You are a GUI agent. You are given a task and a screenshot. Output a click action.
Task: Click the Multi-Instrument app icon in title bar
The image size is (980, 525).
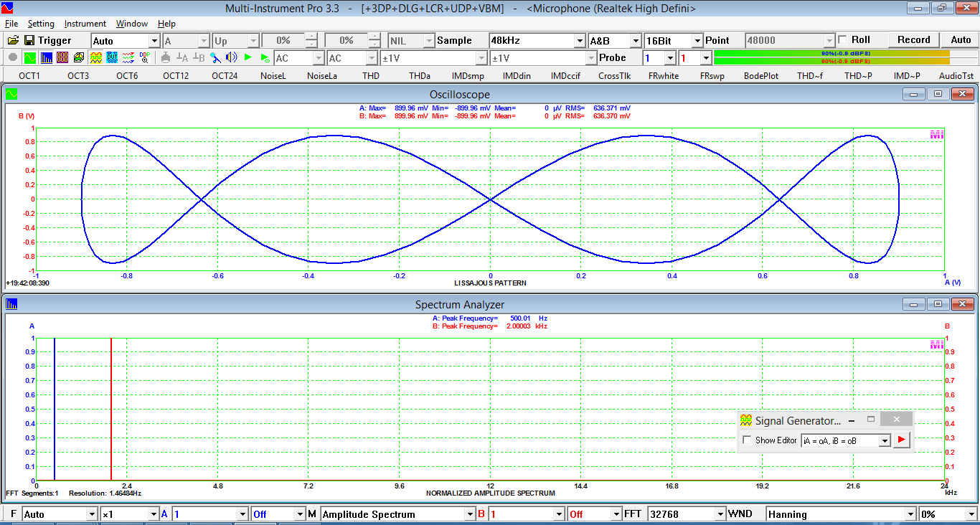pyautogui.click(x=6, y=8)
